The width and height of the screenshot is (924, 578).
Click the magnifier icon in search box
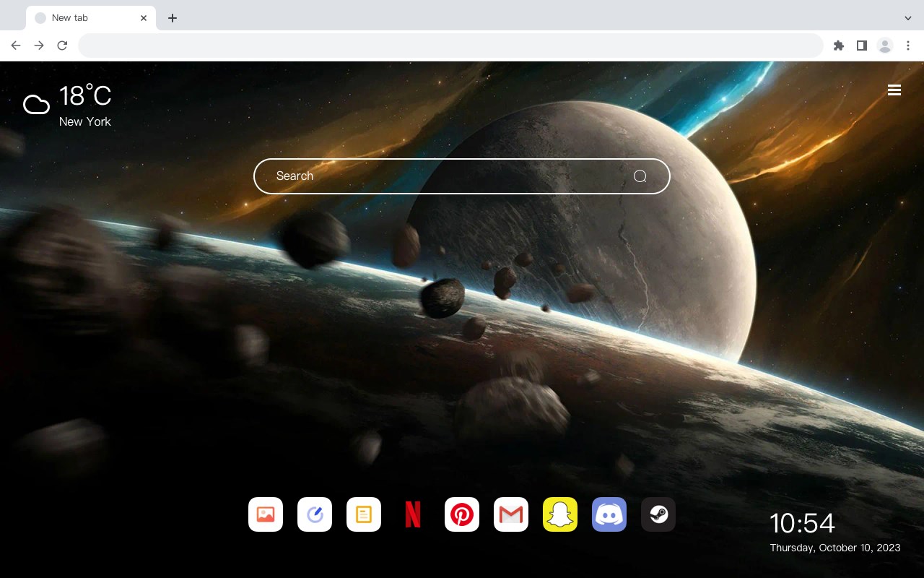coord(640,176)
